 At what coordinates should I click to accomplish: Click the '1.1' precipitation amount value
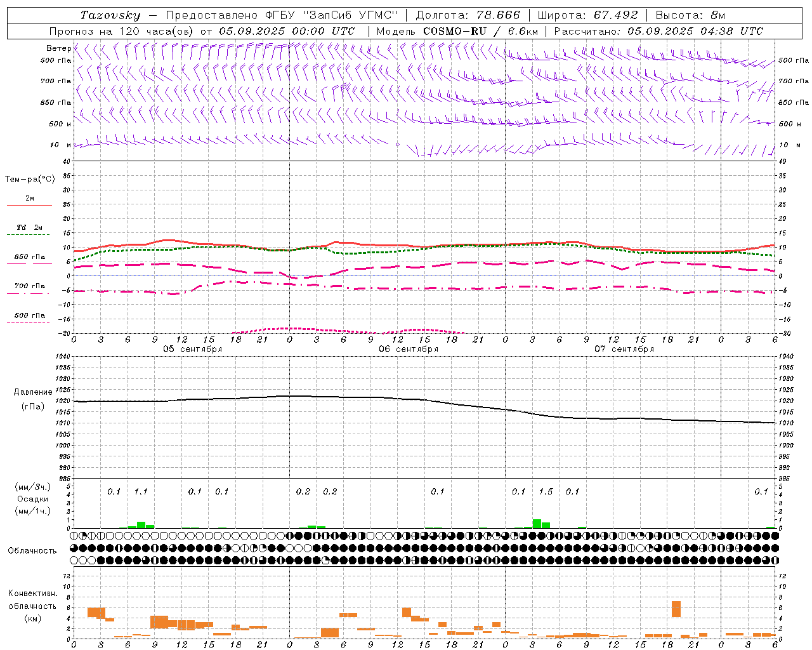141,491
